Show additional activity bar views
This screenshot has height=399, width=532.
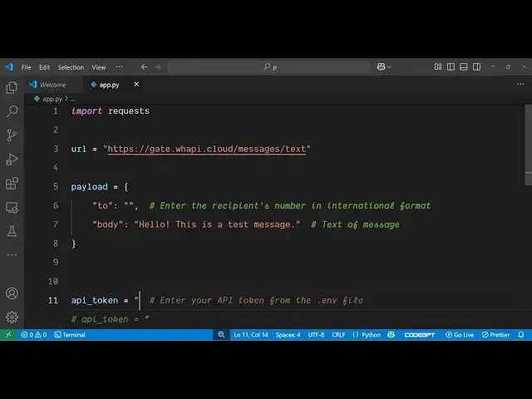(x=12, y=254)
